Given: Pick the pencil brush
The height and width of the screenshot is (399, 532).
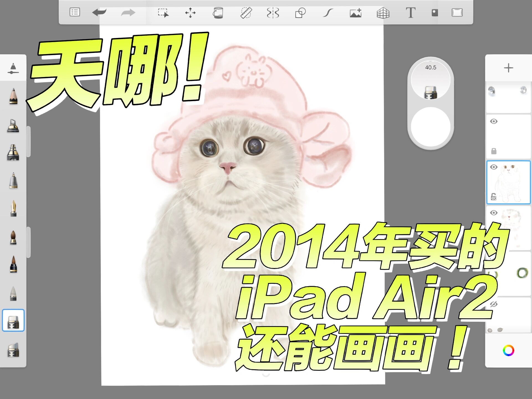Looking at the screenshot, I should point(13,96).
